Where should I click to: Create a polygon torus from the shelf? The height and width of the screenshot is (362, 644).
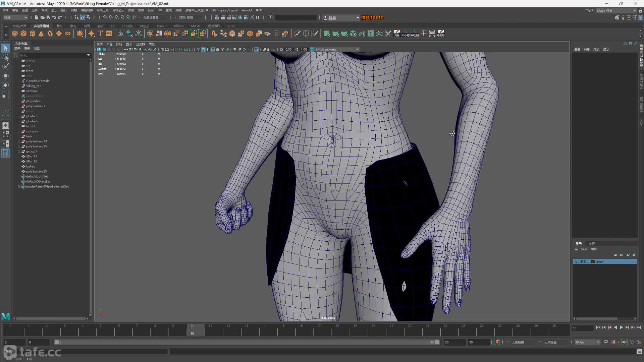[50, 34]
